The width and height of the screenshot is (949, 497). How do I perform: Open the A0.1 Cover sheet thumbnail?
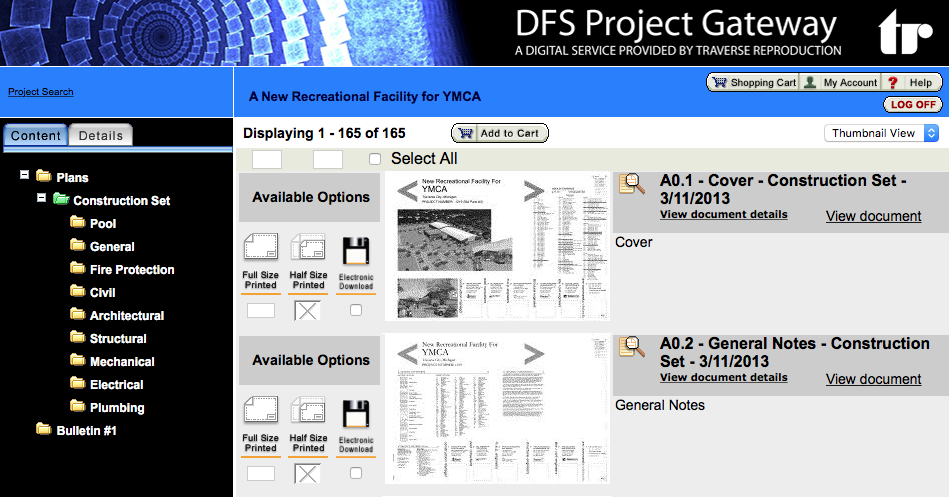(x=497, y=247)
